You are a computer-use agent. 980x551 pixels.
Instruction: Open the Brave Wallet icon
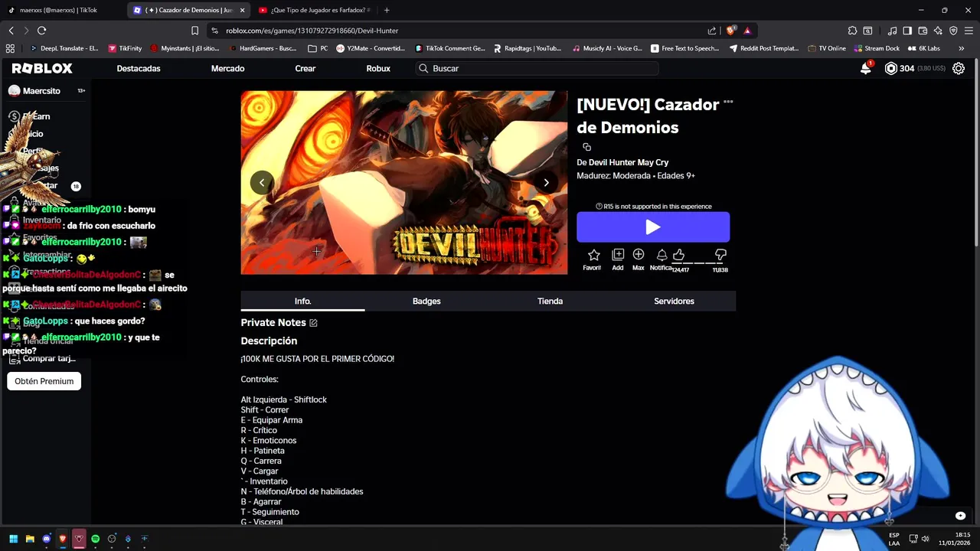click(x=923, y=31)
